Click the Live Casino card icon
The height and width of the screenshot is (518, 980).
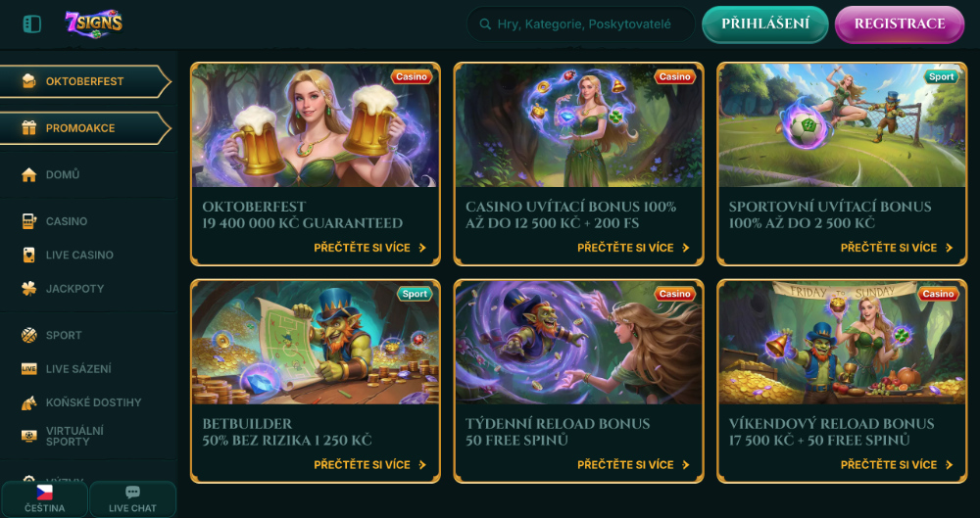(28, 255)
